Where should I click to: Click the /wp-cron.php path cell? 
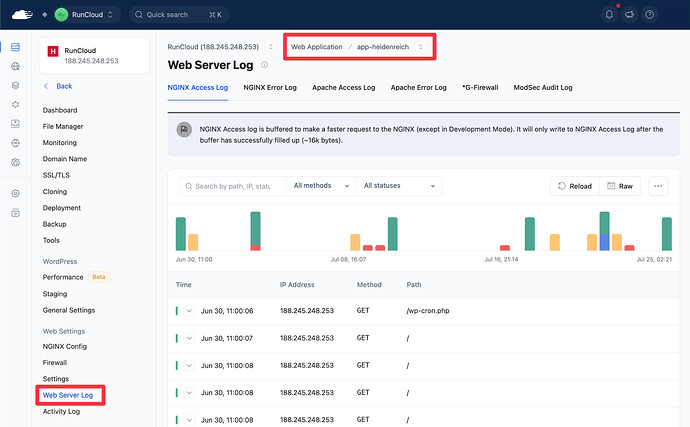pos(428,311)
